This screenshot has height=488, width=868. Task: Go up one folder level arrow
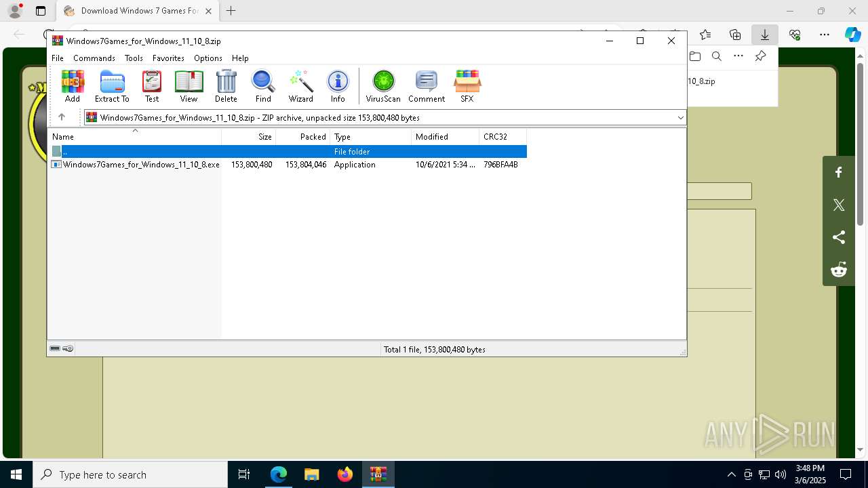click(x=61, y=117)
